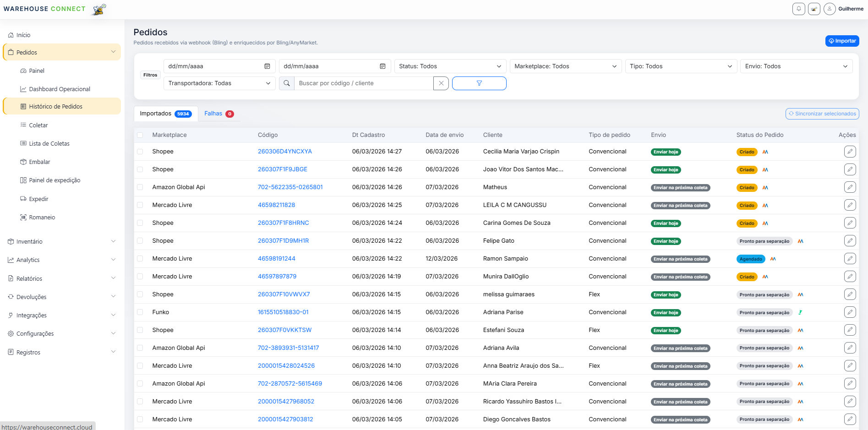Click the funnel filter apply button
Viewport: 868px width, 430px height.
pos(479,83)
